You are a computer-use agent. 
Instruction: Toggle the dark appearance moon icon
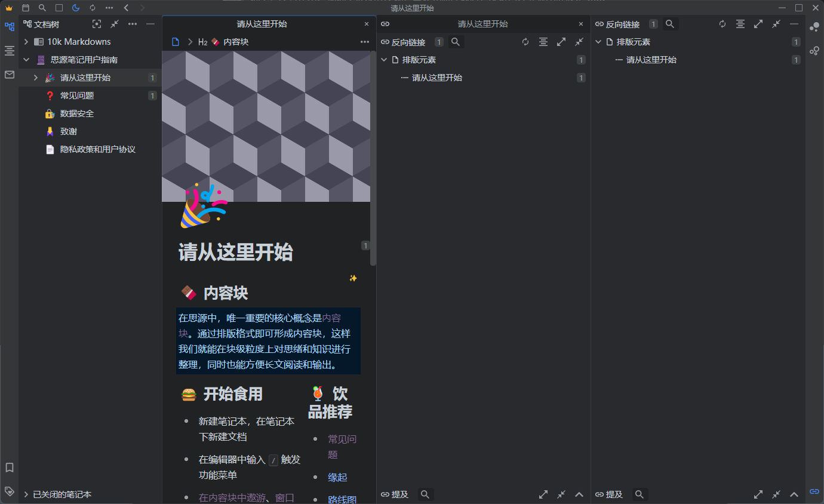(75, 8)
